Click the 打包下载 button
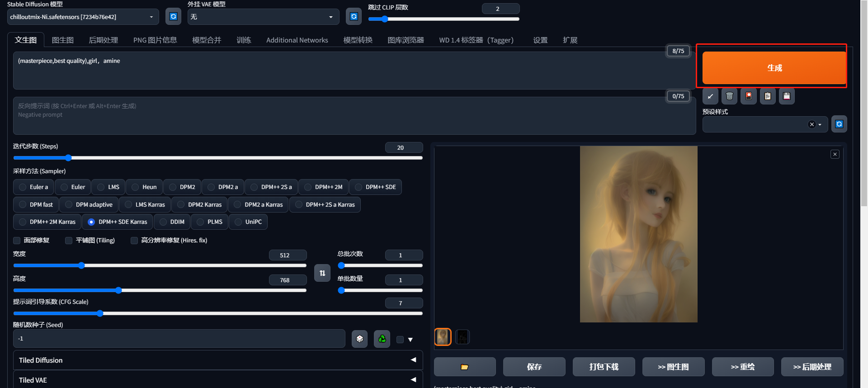The width and height of the screenshot is (868, 388). (x=604, y=367)
